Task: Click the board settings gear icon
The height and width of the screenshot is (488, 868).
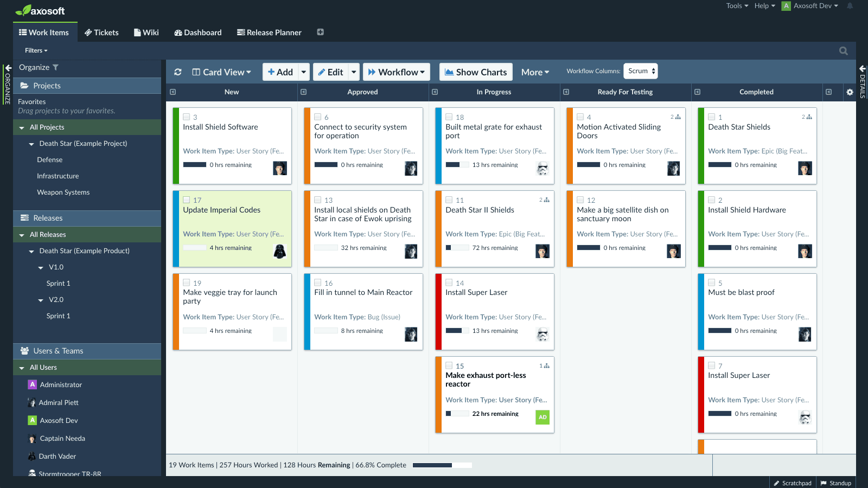Action: click(850, 92)
